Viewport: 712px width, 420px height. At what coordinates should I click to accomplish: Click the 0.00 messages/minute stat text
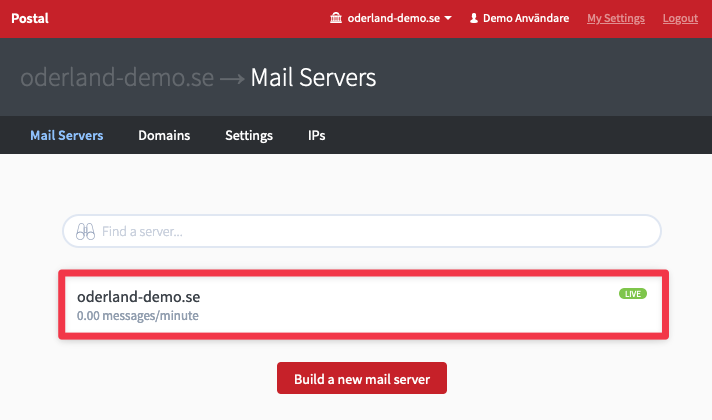coord(138,316)
